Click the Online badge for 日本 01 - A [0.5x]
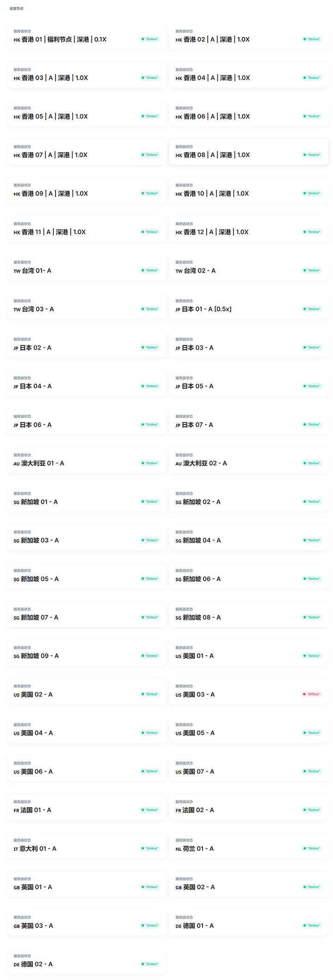This screenshot has width=333, height=980. coord(312,309)
